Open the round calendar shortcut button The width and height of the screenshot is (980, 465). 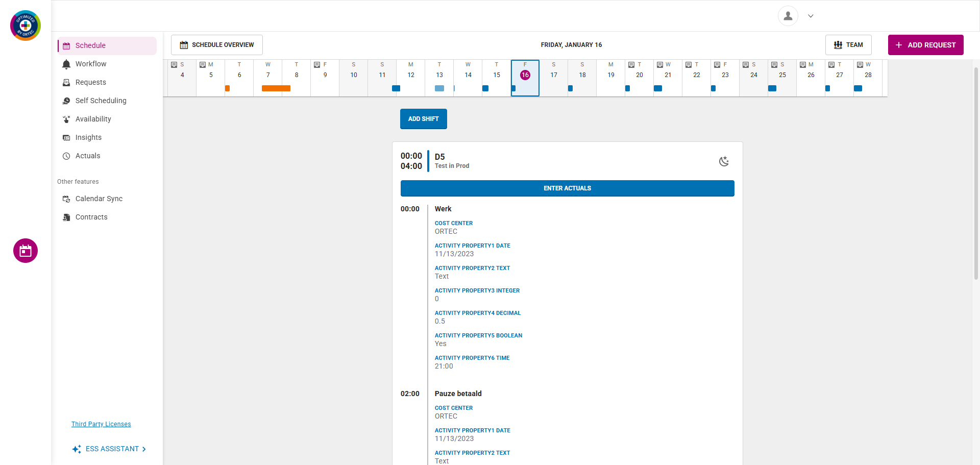pyautogui.click(x=26, y=251)
